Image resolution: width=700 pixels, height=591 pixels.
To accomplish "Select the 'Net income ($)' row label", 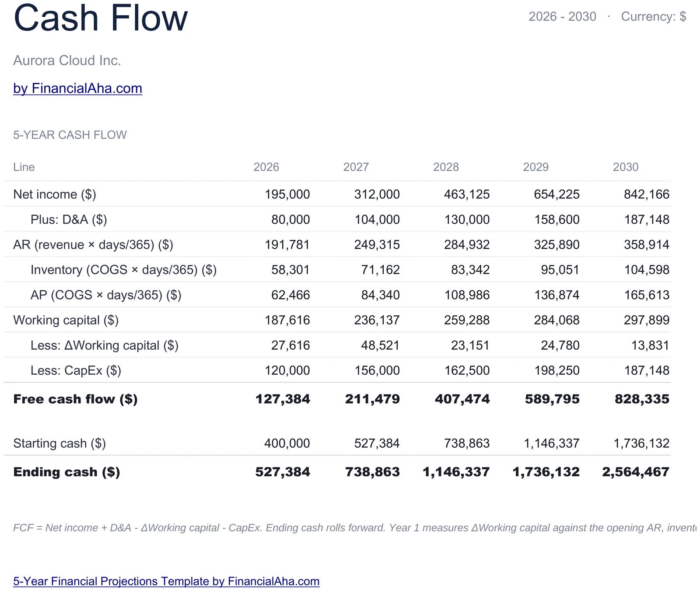I will click(x=55, y=194).
